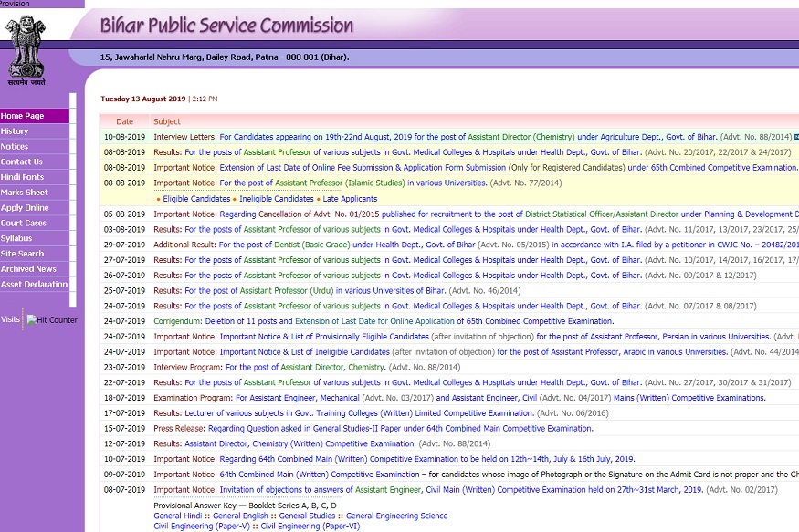Open Court Cases menu item
Image resolution: width=799 pixels, height=532 pixels.
click(24, 223)
